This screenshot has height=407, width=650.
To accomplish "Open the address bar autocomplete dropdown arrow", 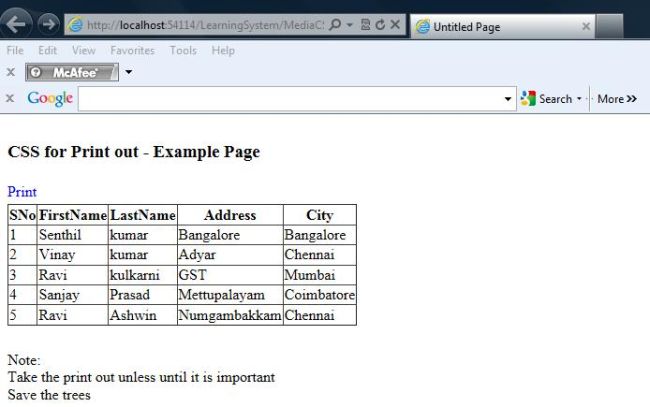I will (350, 25).
